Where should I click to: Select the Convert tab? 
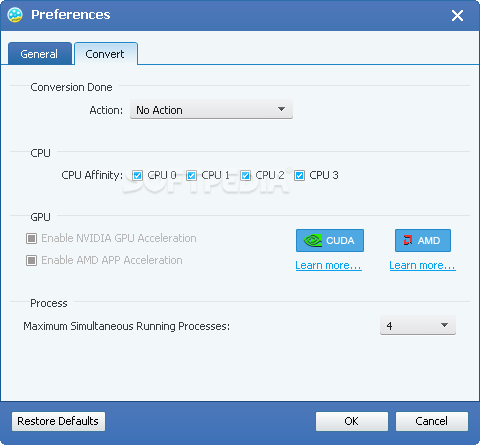click(x=105, y=54)
